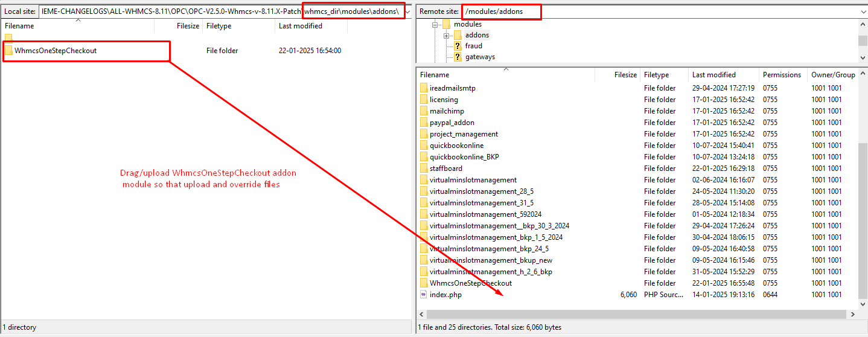Click the gateways question-mark icon in tree
This screenshot has width=868, height=337.
[x=458, y=57]
